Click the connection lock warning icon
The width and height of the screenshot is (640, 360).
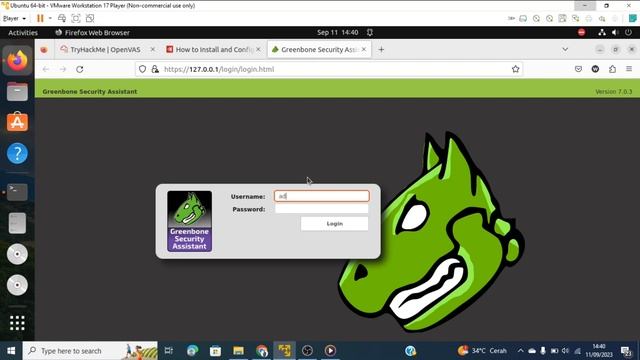(x=155, y=69)
